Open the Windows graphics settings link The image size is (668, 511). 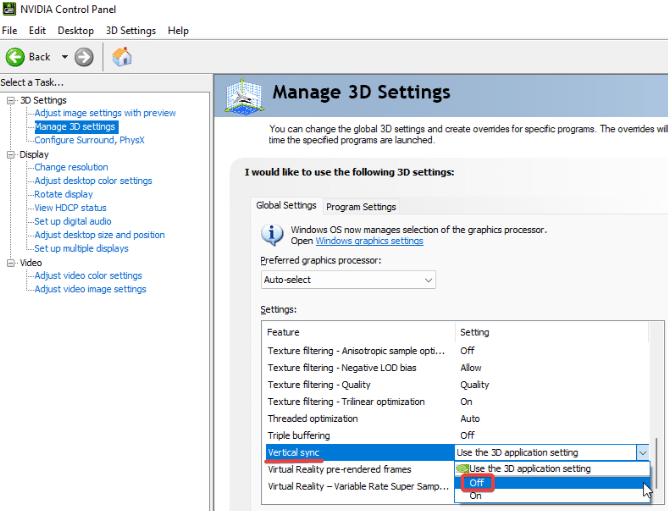point(369,241)
